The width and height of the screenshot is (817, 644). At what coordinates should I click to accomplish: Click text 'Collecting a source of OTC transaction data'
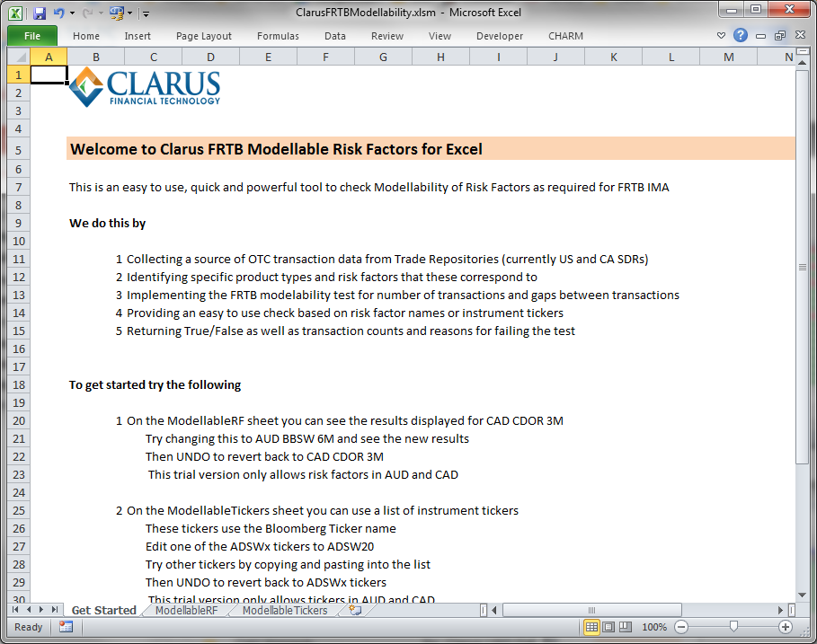244,260
